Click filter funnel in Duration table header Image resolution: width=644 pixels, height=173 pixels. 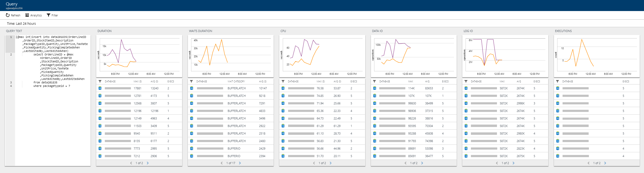coord(100,81)
